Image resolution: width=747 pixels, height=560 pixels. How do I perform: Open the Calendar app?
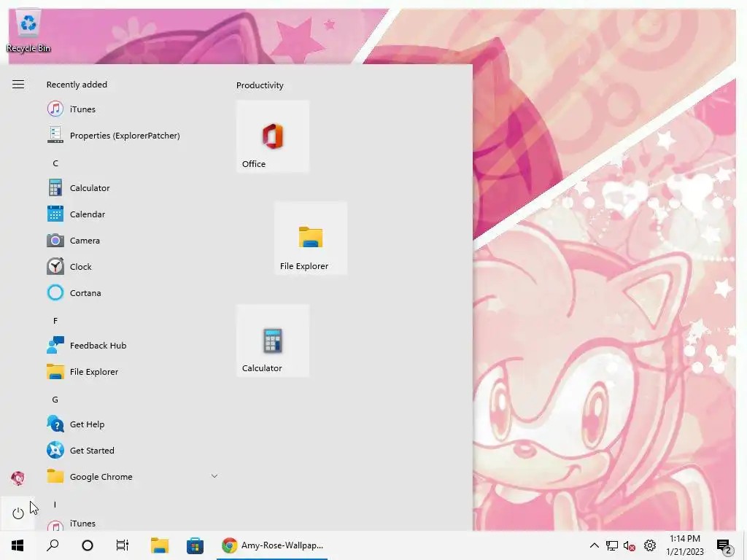(x=131, y=214)
